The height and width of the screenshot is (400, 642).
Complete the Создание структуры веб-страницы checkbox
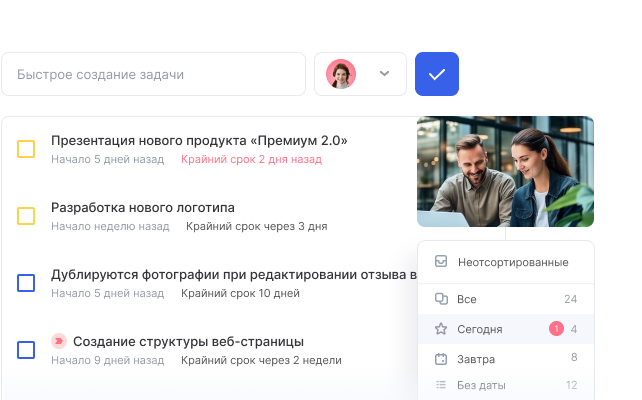tap(26, 350)
